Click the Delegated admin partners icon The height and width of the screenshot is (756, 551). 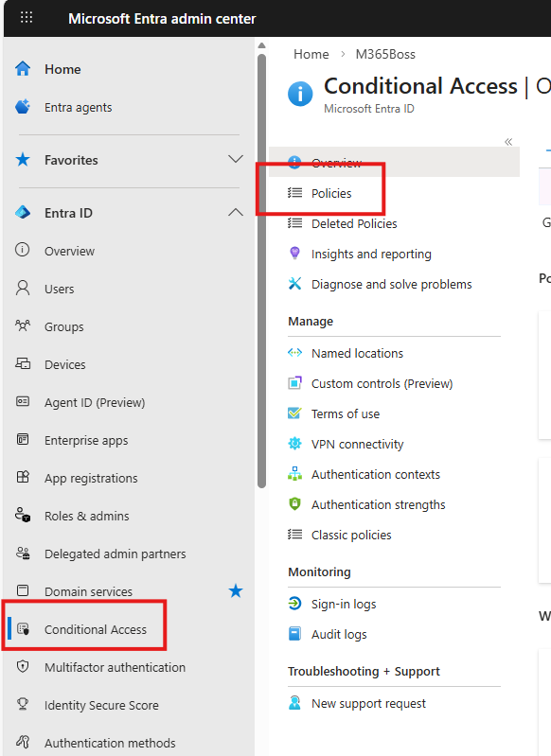(x=23, y=553)
